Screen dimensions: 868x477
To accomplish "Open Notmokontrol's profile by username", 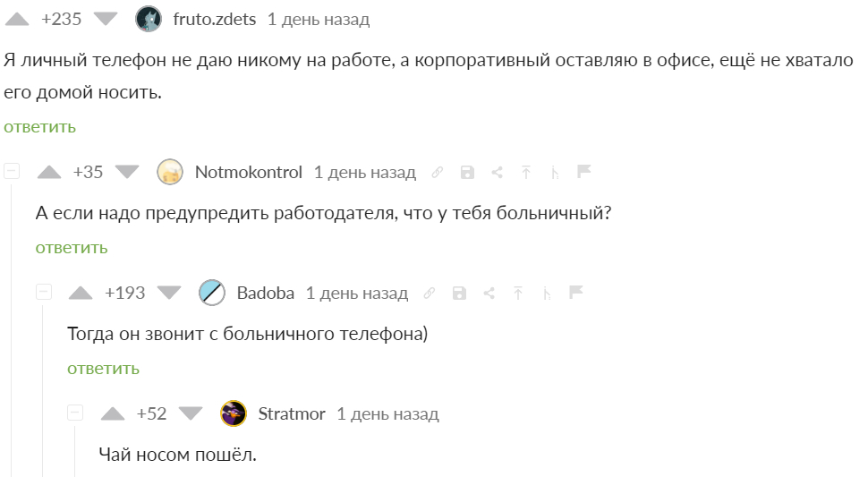I will pyautogui.click(x=248, y=172).
